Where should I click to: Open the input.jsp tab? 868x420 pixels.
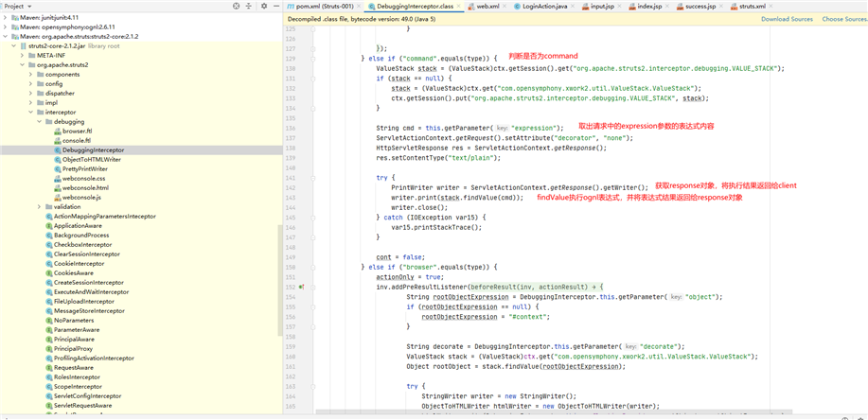602,6
